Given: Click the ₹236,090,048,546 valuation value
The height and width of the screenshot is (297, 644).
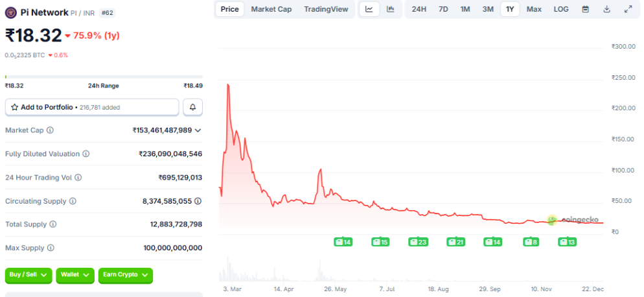Looking at the screenshot, I should coord(170,154).
